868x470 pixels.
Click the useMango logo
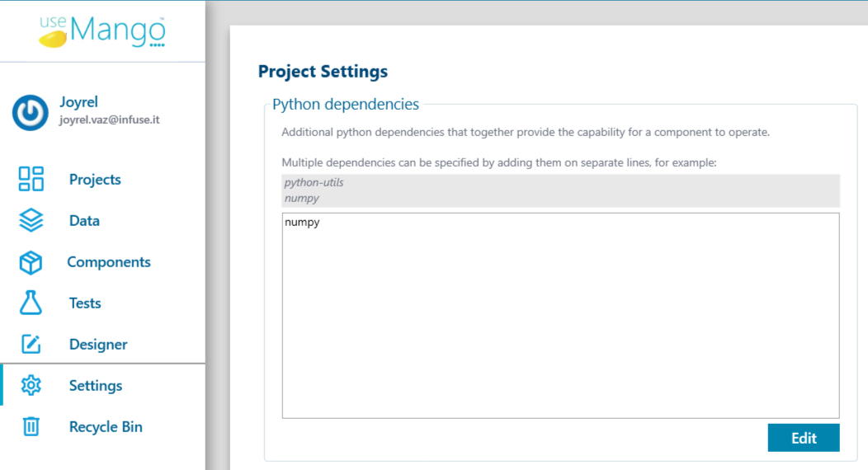point(102,31)
